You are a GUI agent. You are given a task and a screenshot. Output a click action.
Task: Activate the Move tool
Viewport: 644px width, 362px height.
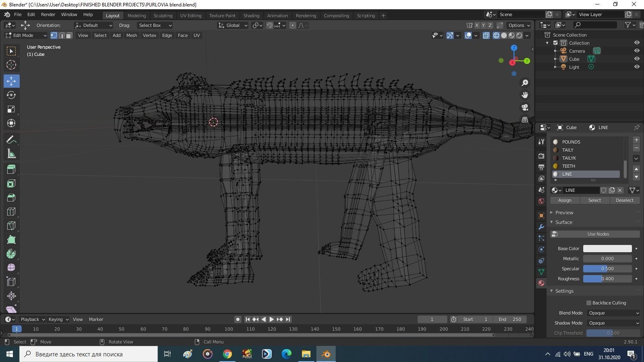click(x=11, y=81)
